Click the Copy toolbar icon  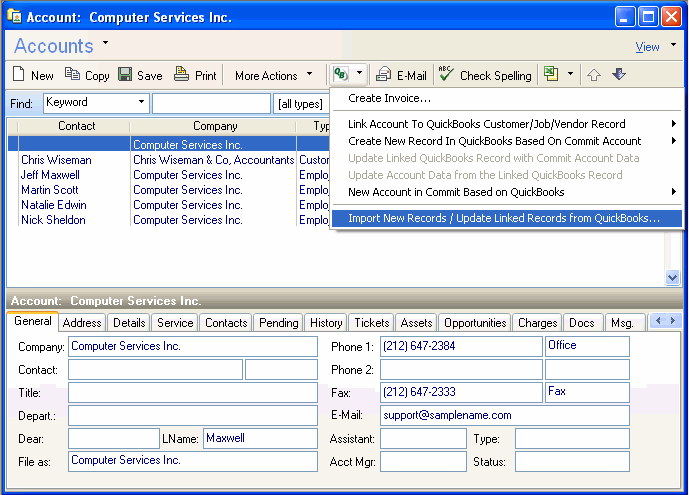click(x=73, y=75)
